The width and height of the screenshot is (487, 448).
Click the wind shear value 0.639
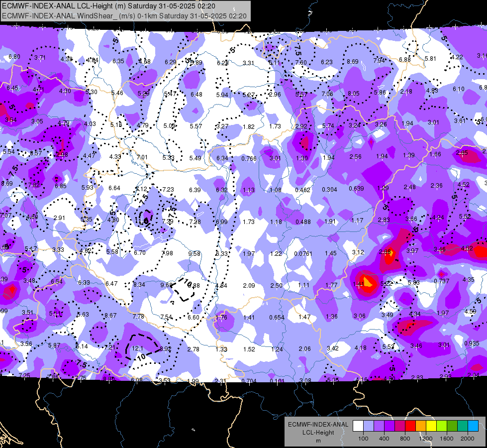(x=356, y=188)
